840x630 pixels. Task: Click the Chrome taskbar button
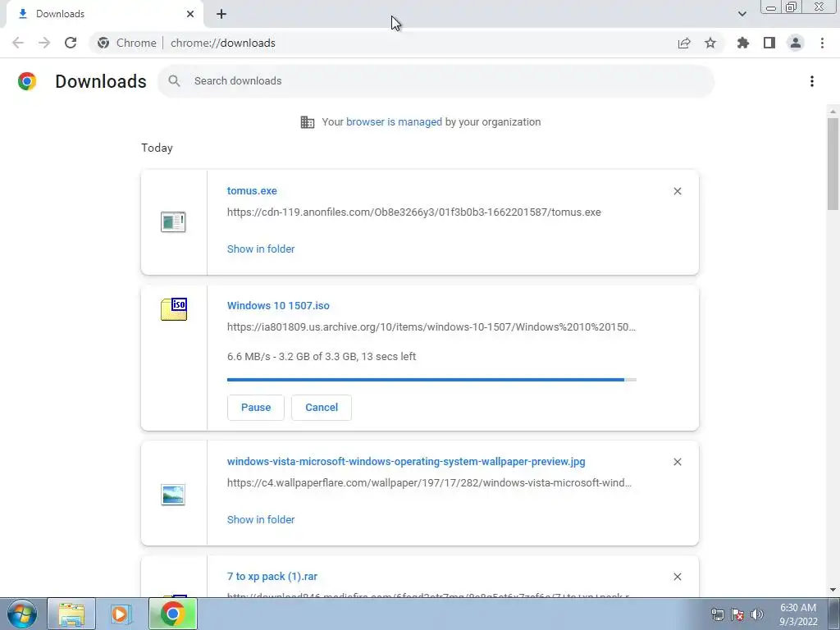click(172, 614)
